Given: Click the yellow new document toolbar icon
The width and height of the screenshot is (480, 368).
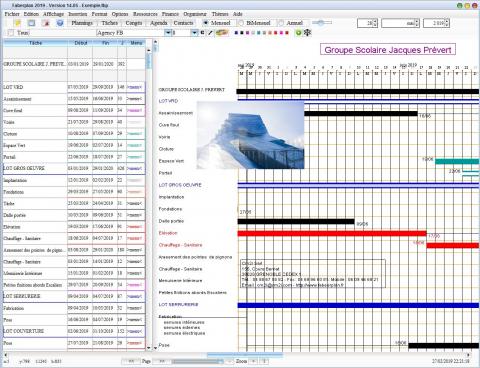Looking at the screenshot, I should point(17,23).
